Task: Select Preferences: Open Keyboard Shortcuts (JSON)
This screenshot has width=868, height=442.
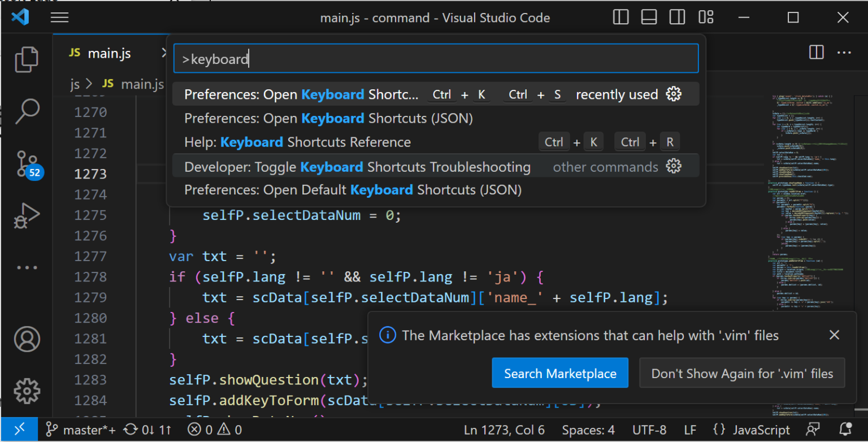Action: (x=436, y=118)
